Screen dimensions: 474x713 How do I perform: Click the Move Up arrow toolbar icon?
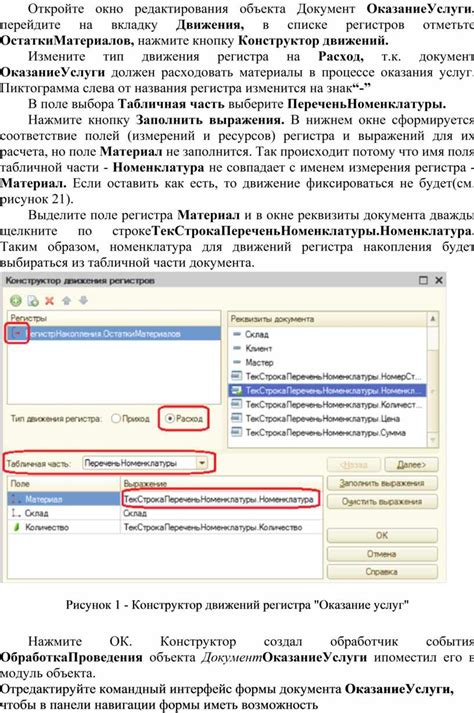tap(66, 301)
